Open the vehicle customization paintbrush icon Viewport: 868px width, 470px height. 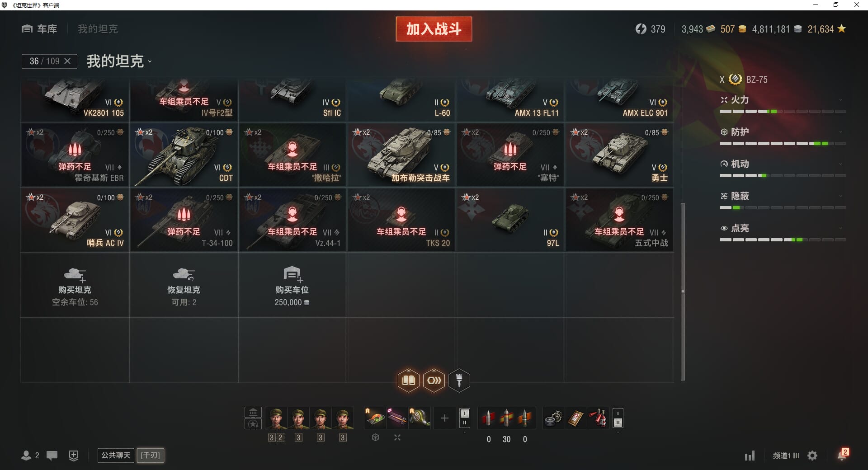tap(459, 381)
